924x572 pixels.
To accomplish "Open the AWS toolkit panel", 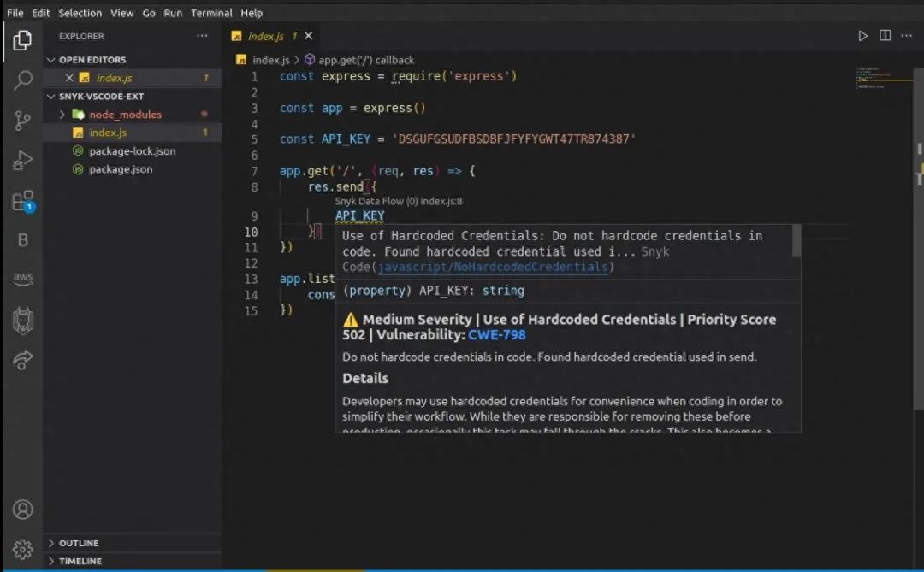I will [23, 280].
